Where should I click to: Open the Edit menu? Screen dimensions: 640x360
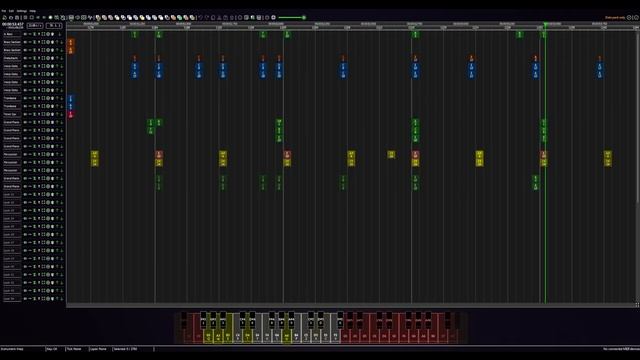coord(11,11)
